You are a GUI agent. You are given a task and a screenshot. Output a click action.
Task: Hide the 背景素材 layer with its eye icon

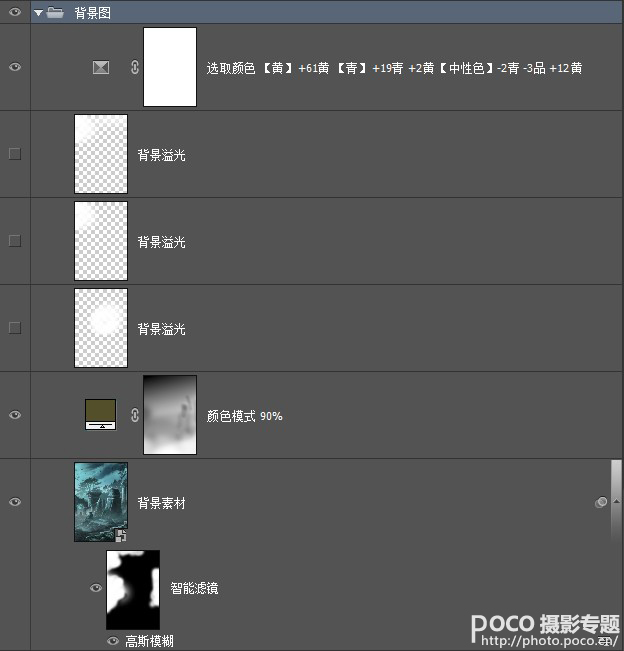[x=15, y=502]
